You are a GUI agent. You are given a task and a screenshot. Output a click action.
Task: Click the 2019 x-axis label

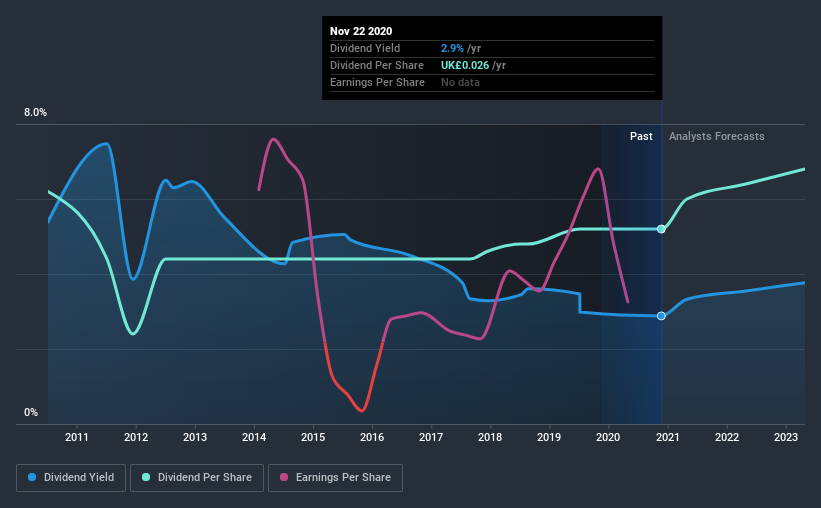pos(549,437)
